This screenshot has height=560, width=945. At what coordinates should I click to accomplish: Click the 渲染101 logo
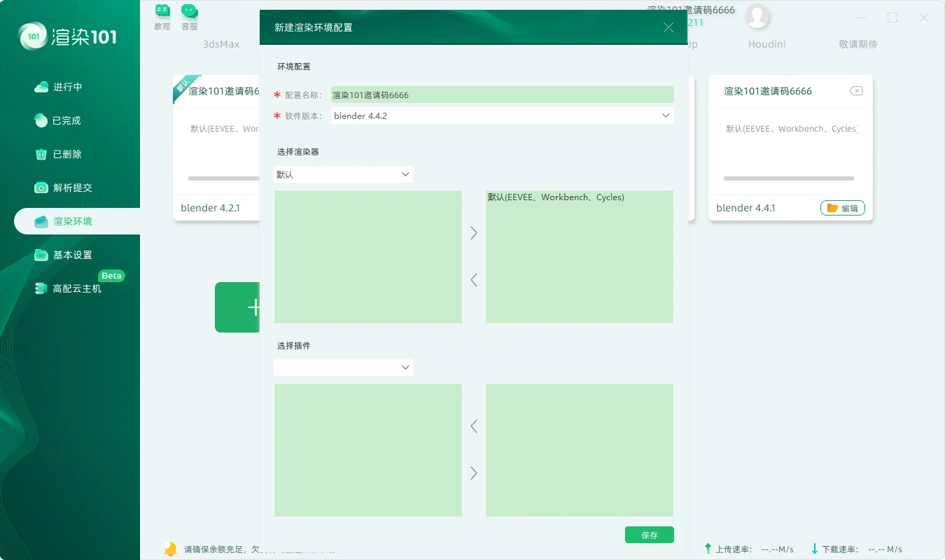tap(68, 36)
